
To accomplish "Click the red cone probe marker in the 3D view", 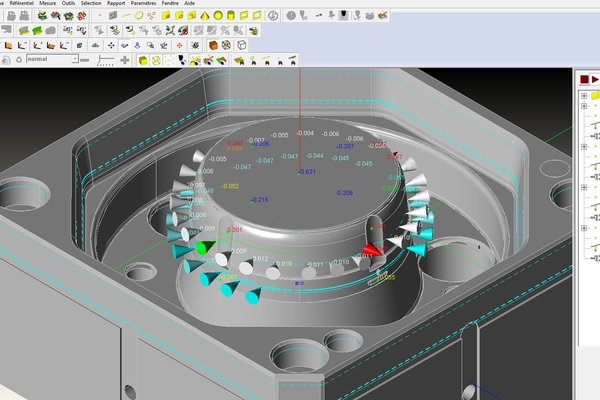I will point(371,250).
